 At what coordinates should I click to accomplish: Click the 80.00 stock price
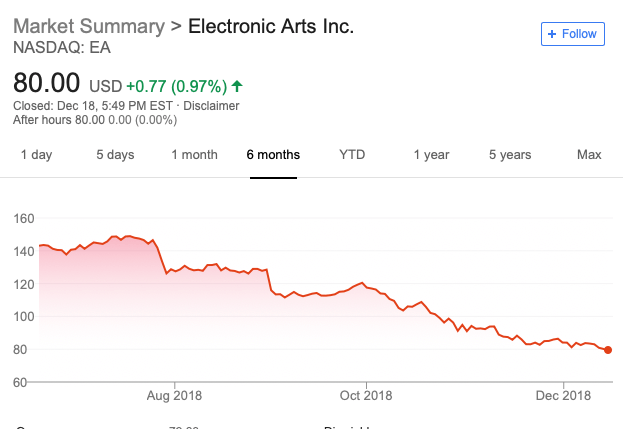tap(46, 84)
